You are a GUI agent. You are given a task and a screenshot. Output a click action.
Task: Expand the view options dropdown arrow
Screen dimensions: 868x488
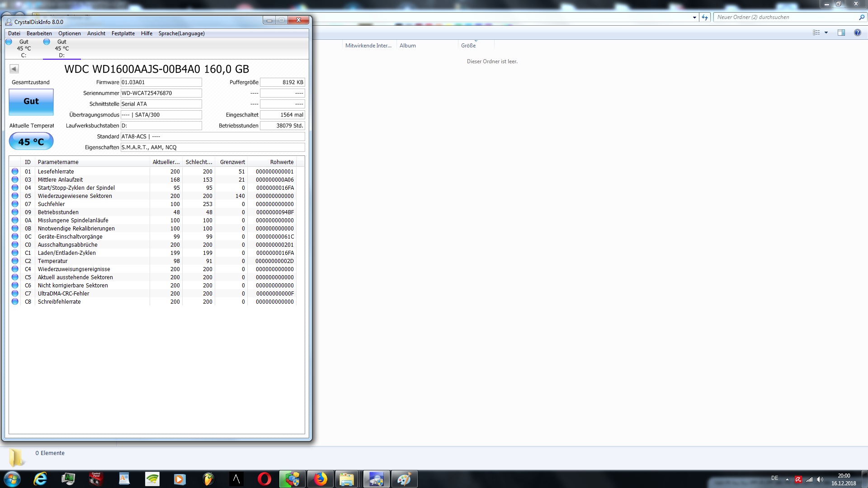[x=826, y=33]
